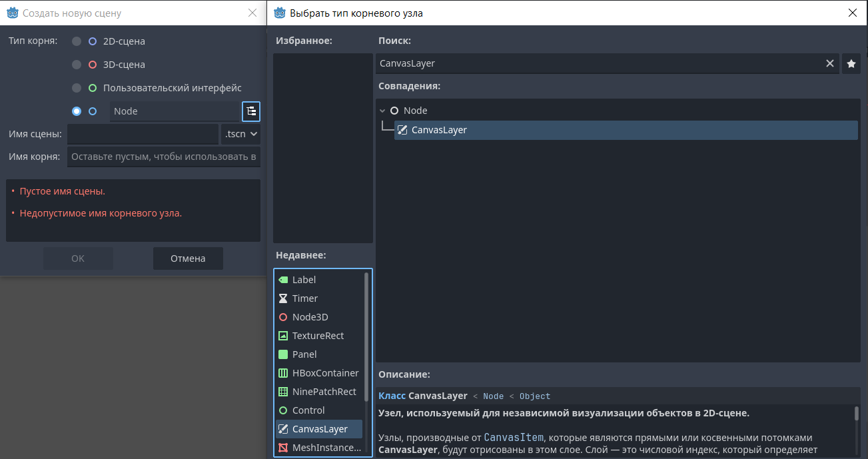Choose Пользовательский интерфейс root type
The image size is (868, 459).
(x=77, y=88)
